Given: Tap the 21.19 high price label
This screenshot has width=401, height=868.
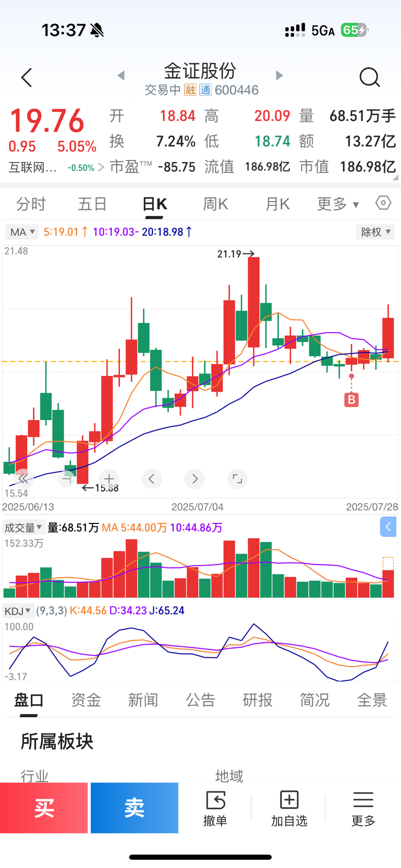Looking at the screenshot, I should pyautogui.click(x=229, y=254).
